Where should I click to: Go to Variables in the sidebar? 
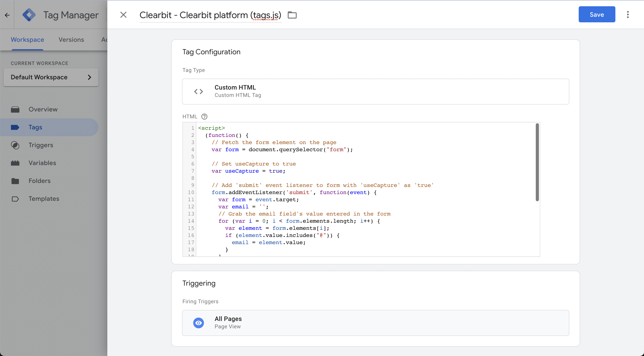tap(42, 163)
